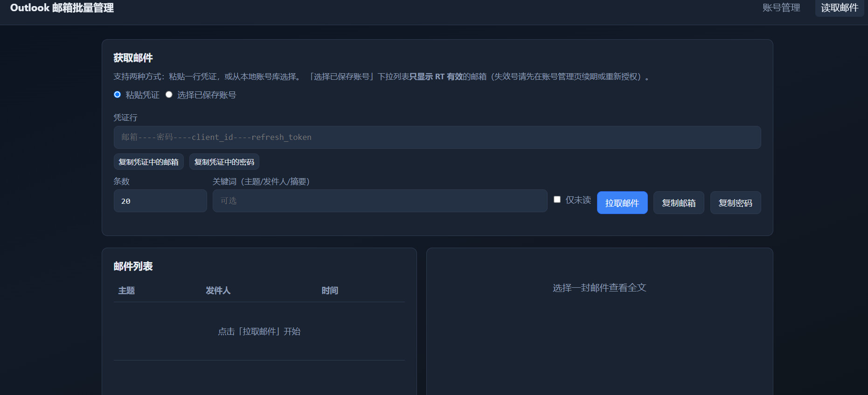Viewport: 868px width, 395px height.
Task: Click the 复制凭证中的邮箱 button
Action: pos(148,162)
